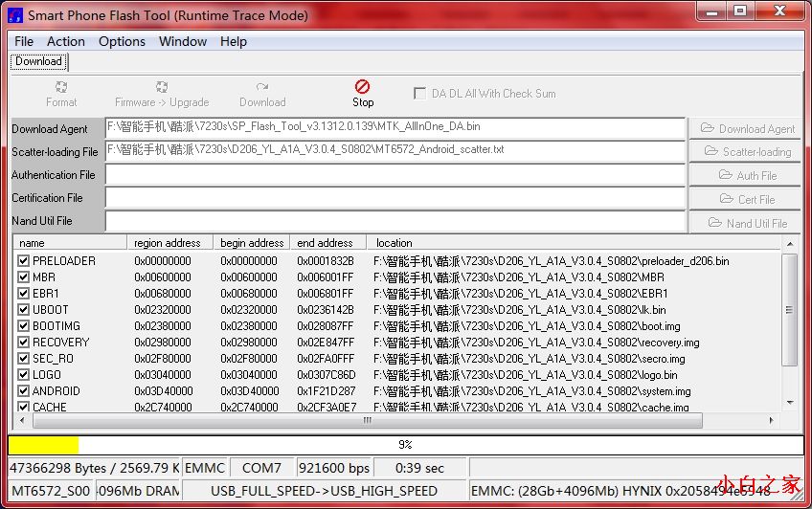Uncheck the BOOTIMG partition checkbox
812x509 pixels.
click(23, 326)
